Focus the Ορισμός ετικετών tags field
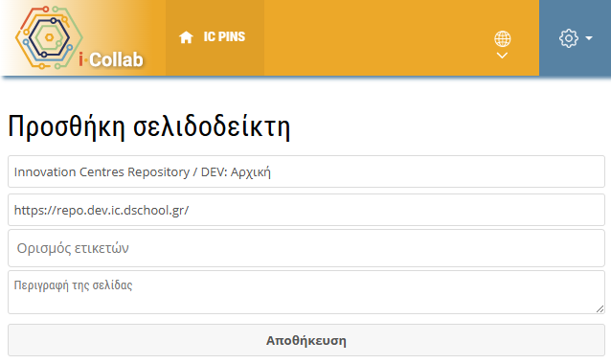Image resolution: width=611 pixels, height=364 pixels. point(306,248)
